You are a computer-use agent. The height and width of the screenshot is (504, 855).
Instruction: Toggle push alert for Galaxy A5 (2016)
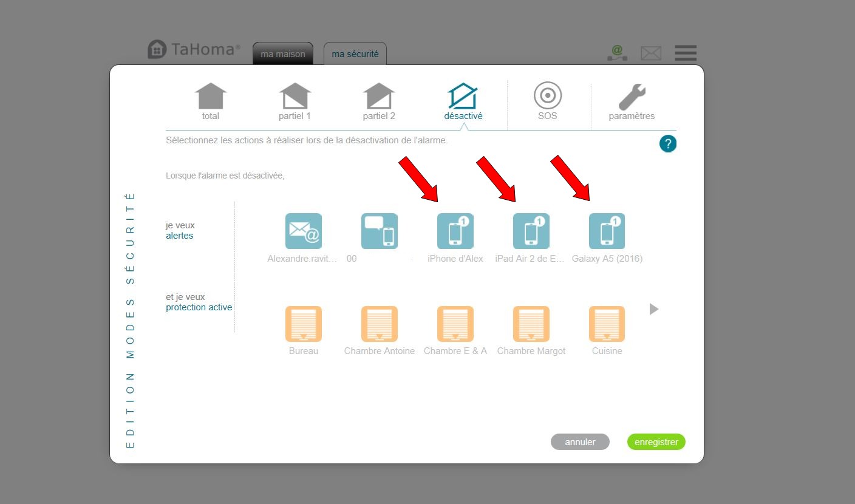coord(607,231)
